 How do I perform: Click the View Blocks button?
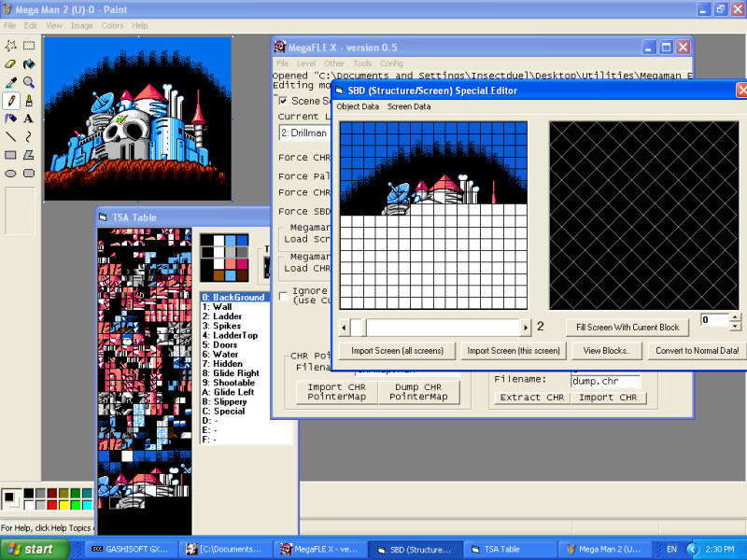pyautogui.click(x=606, y=351)
